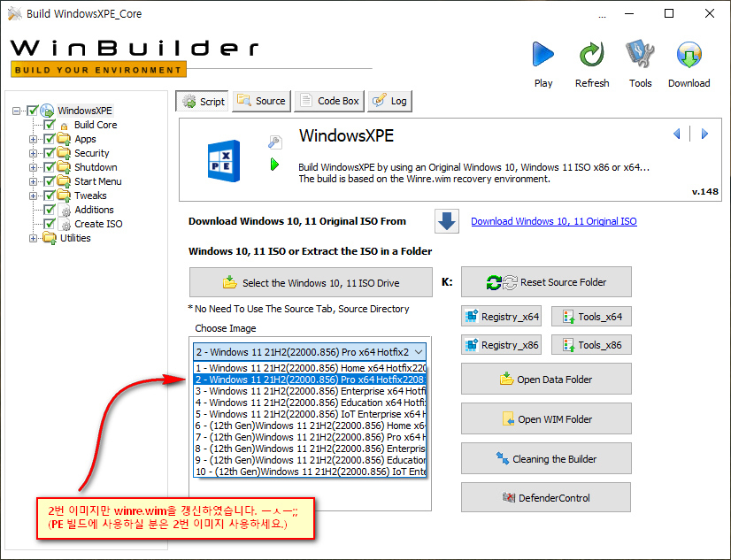Click the Cleaning the Builder button
Image resolution: width=731 pixels, height=560 pixels.
546,459
